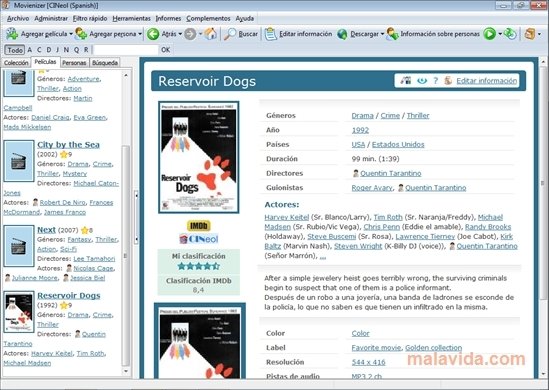Collapse the left panel splitter handle

(x=136, y=217)
